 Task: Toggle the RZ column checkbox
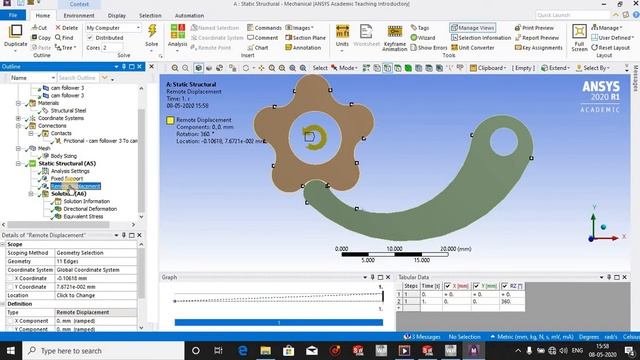[x=504, y=286]
